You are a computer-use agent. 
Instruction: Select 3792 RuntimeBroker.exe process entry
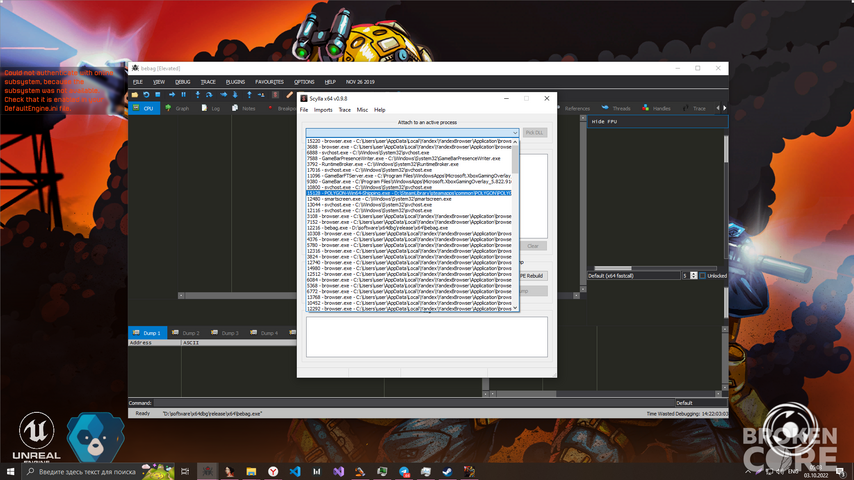pos(408,164)
